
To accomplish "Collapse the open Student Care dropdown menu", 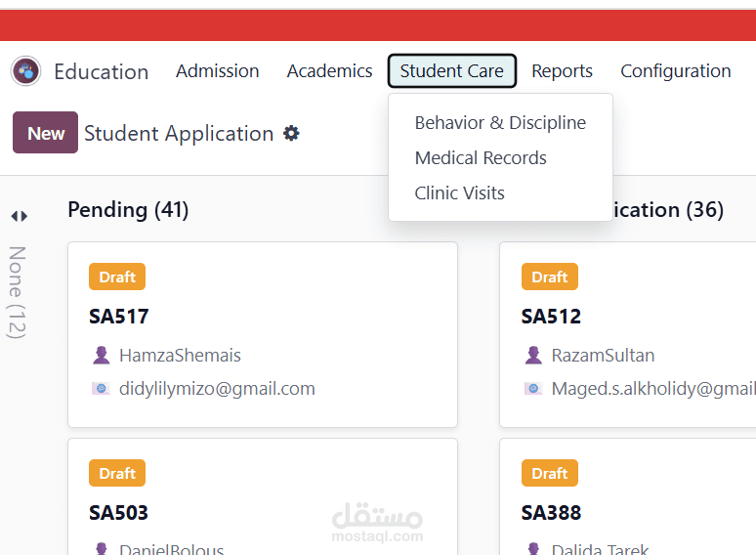I will point(452,71).
